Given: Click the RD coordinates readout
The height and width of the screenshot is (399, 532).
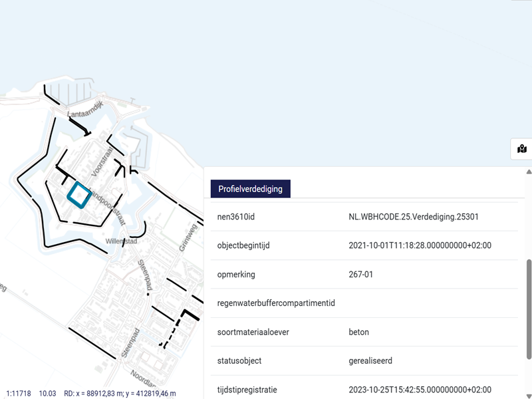Looking at the screenshot, I should point(120,393).
